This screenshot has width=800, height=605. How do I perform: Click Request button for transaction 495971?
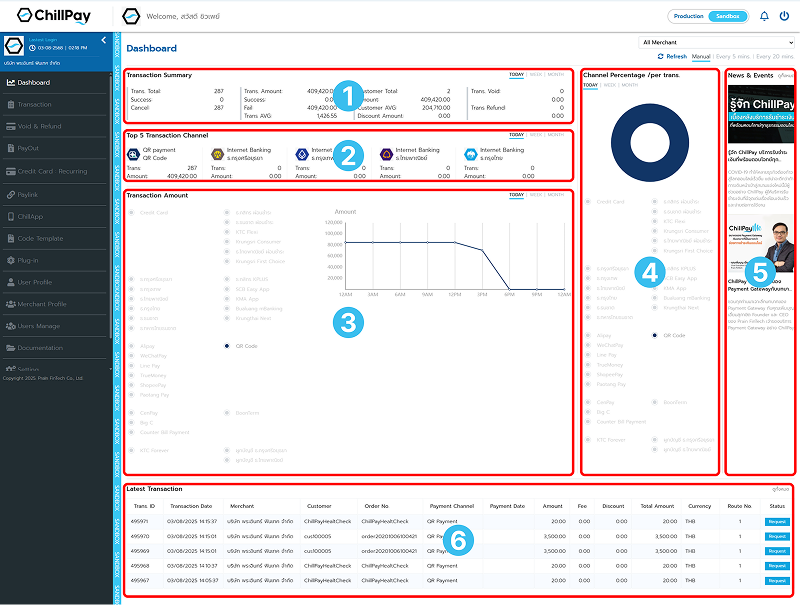click(777, 521)
